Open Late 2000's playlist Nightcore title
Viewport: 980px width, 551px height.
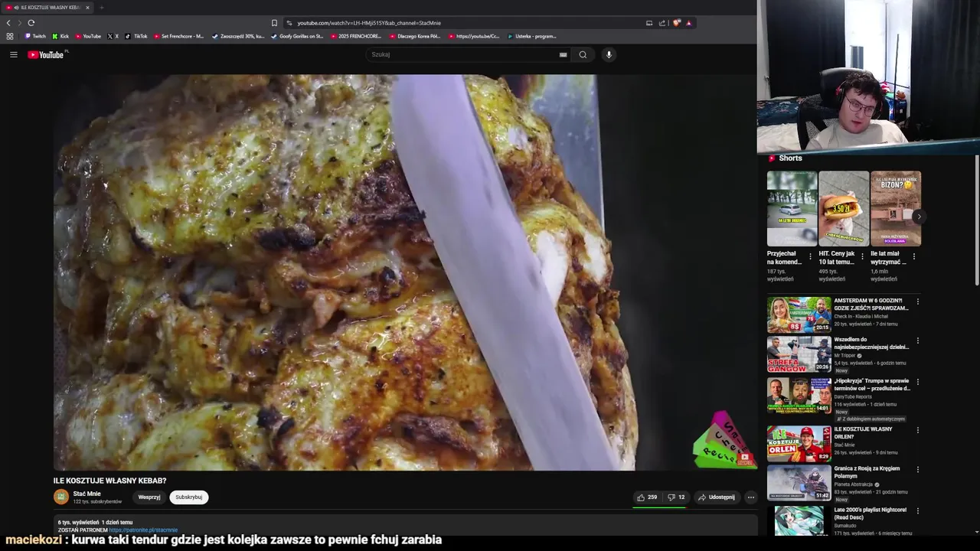click(871, 514)
